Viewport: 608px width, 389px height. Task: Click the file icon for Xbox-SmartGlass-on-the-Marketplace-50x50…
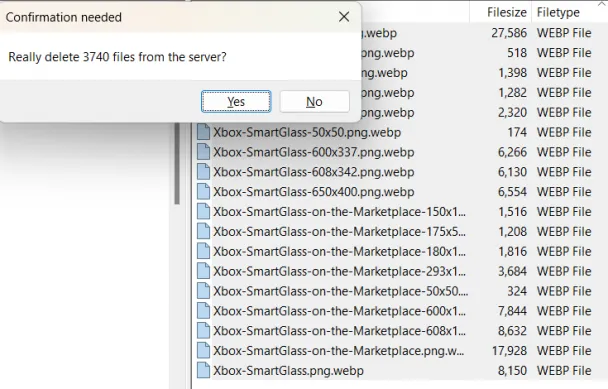pos(203,291)
